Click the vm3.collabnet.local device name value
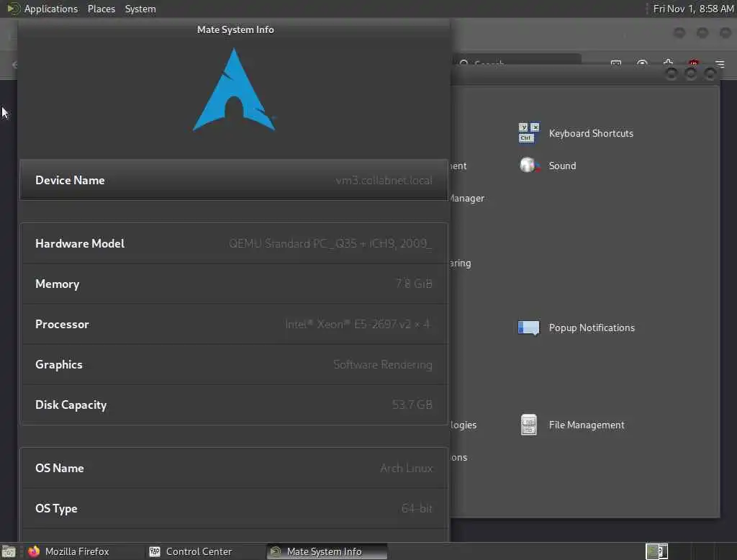737x560 pixels. point(384,180)
